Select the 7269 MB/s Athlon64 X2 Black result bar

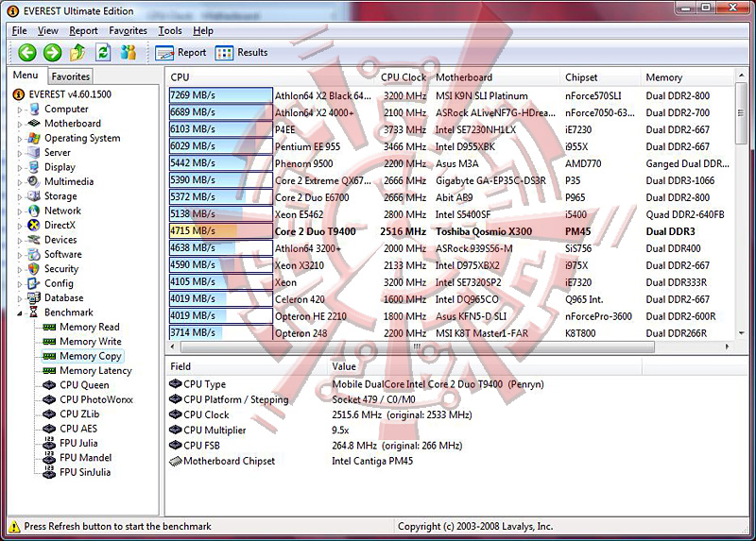[x=221, y=95]
